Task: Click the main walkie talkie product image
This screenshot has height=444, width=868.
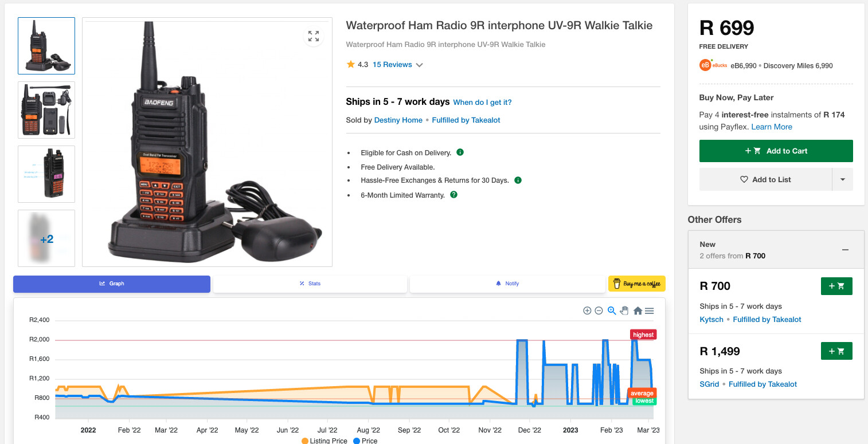Action: point(207,142)
